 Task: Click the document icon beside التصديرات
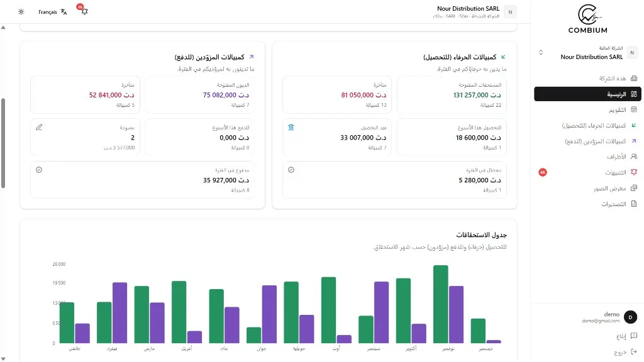[x=634, y=204]
